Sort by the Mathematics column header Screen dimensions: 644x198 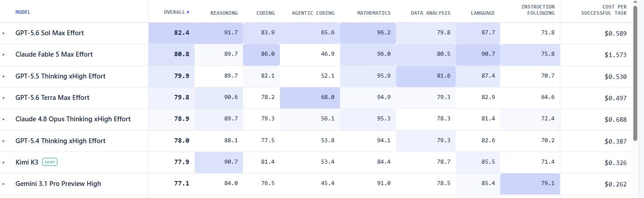[x=374, y=13]
